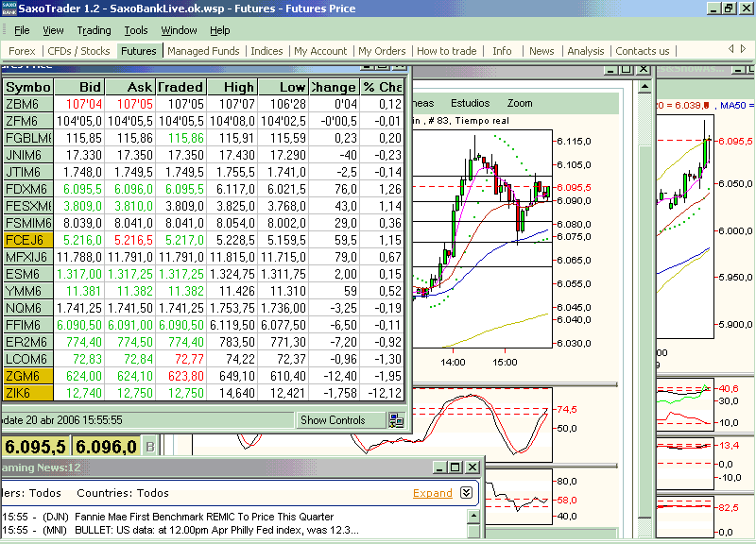The width and height of the screenshot is (756, 544).
Task: Open the BULLET: US data Philly Fed headline
Action: click(x=216, y=530)
